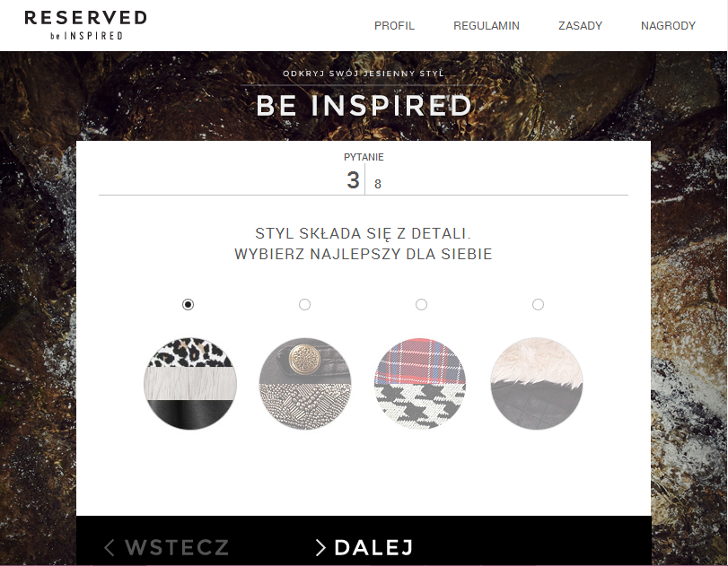Click the question number 3 indicator
728x566 pixels.
click(354, 180)
